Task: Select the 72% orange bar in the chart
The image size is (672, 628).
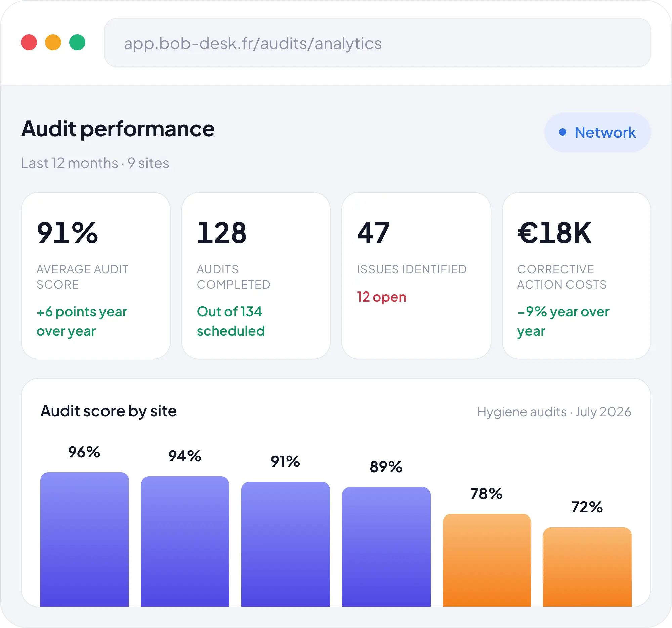Action: 587,567
